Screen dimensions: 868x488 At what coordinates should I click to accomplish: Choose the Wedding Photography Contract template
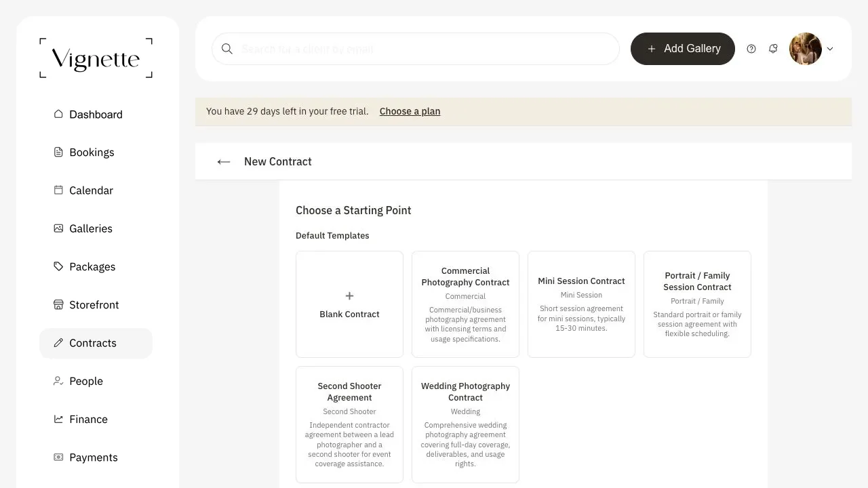pyautogui.click(x=465, y=425)
